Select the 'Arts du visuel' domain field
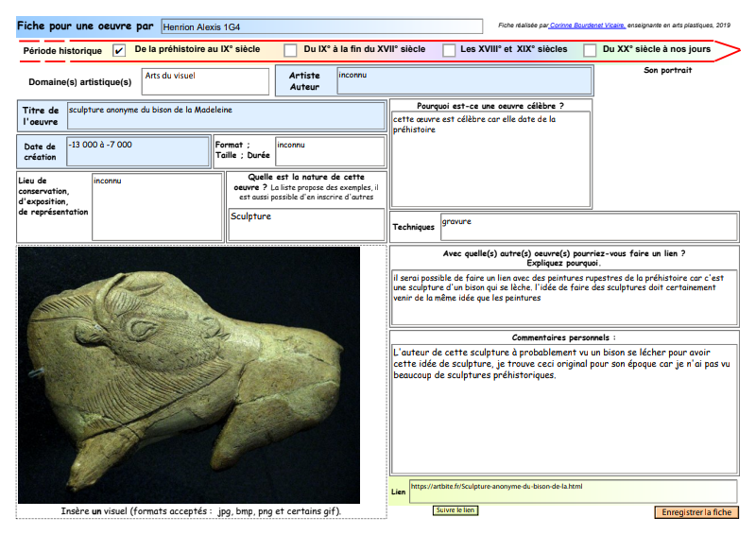 205,81
